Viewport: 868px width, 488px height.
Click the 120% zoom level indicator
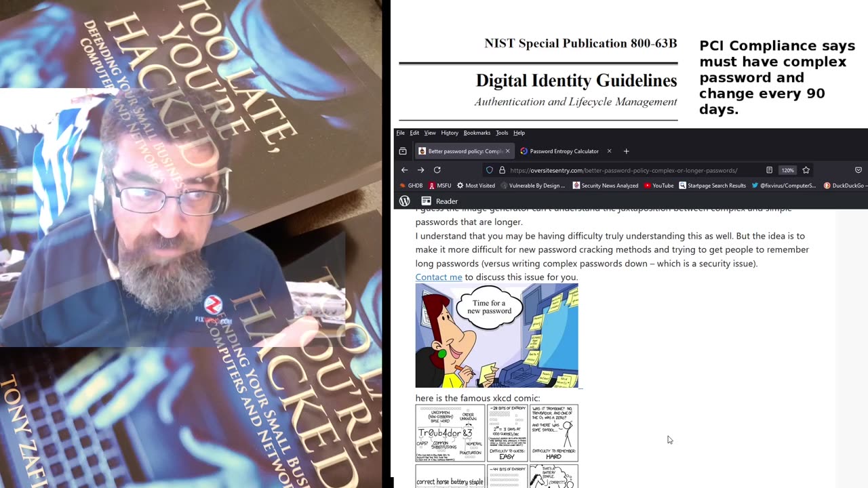click(x=787, y=170)
